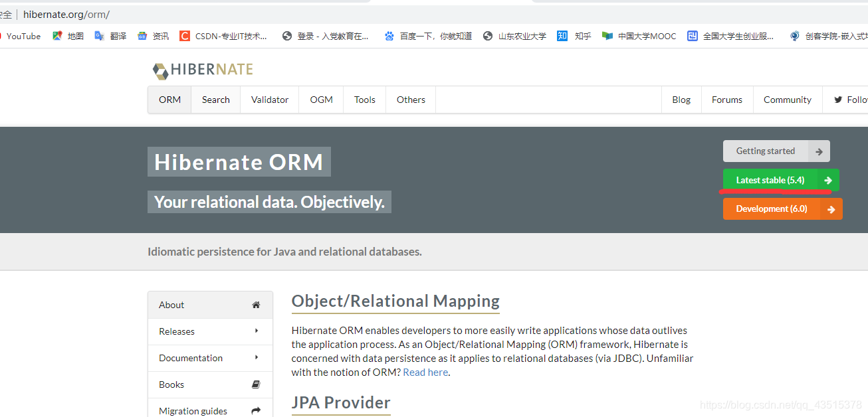This screenshot has width=868, height=417.
Task: Click the Getting started button
Action: pyautogui.click(x=776, y=151)
